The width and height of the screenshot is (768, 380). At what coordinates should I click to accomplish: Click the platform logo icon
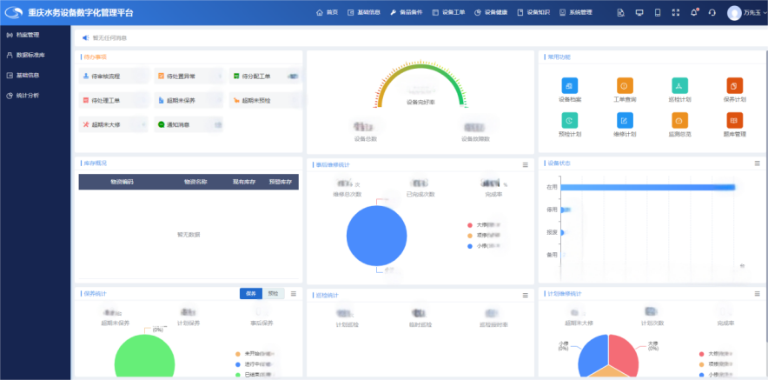click(14, 13)
